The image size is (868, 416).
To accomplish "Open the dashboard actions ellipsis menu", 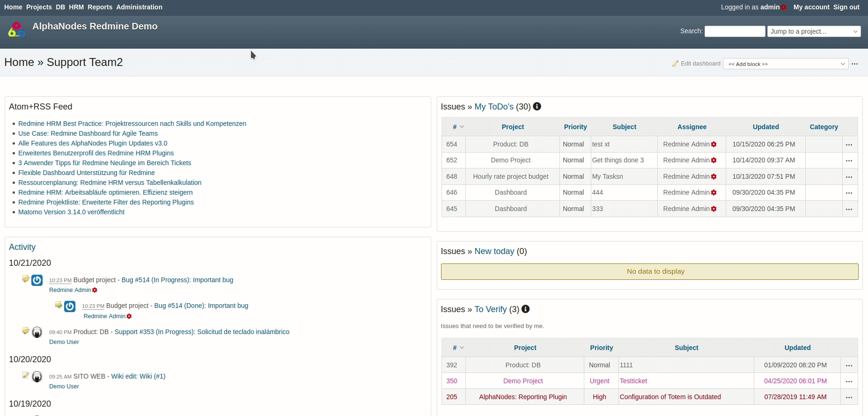I will click(854, 64).
